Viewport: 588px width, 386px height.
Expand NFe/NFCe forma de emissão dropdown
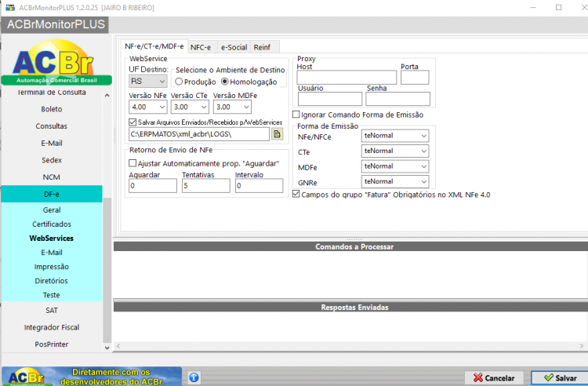[395, 136]
